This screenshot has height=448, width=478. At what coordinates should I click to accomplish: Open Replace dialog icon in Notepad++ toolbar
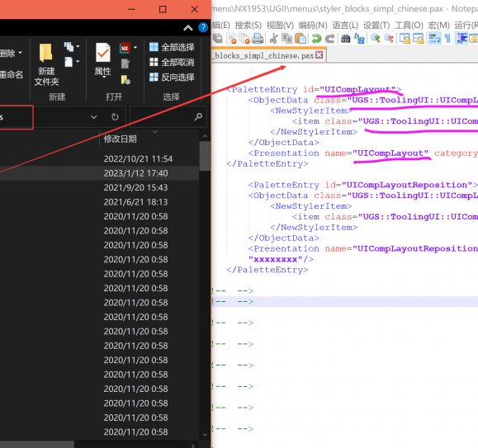(x=359, y=39)
